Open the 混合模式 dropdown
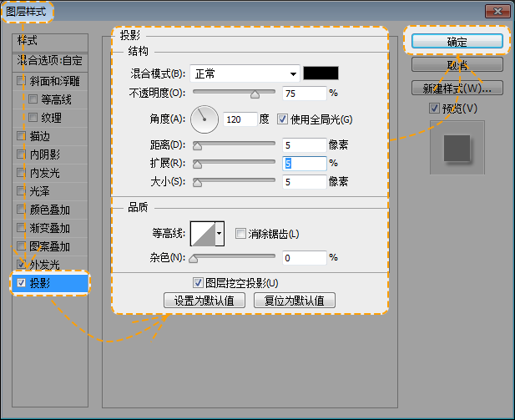 pyautogui.click(x=245, y=73)
